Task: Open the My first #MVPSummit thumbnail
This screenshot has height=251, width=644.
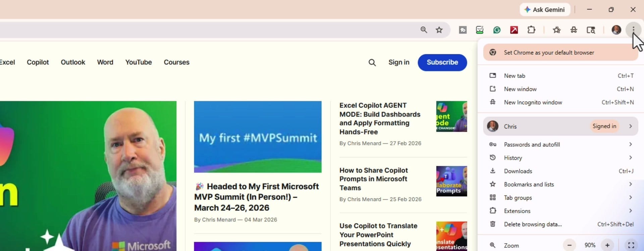Action: point(258,137)
